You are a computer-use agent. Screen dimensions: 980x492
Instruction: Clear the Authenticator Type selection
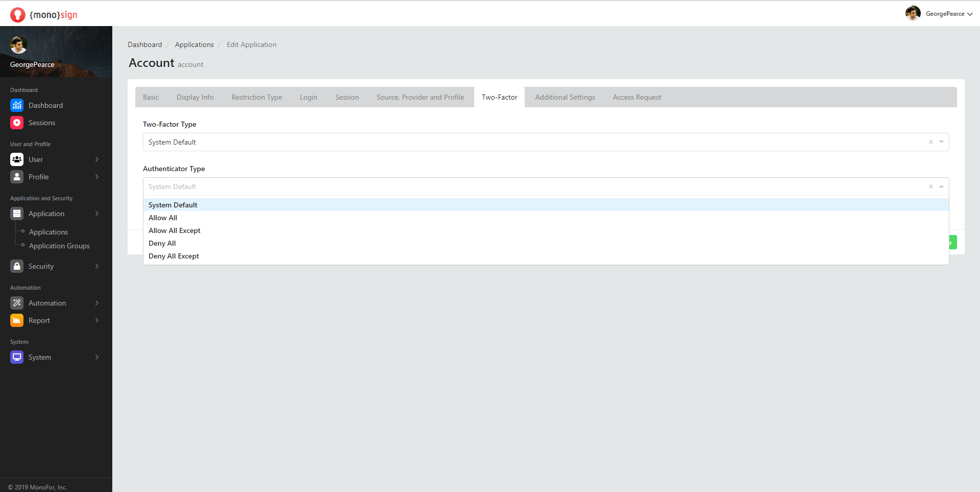[931, 186]
